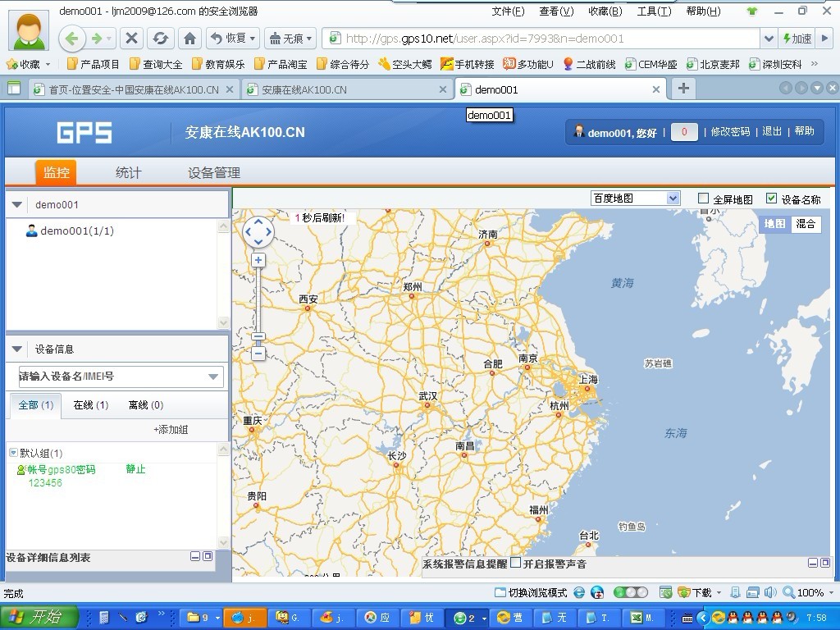840x630 pixels.
Task: Open the 二战前线 bookmark
Action: [x=589, y=64]
